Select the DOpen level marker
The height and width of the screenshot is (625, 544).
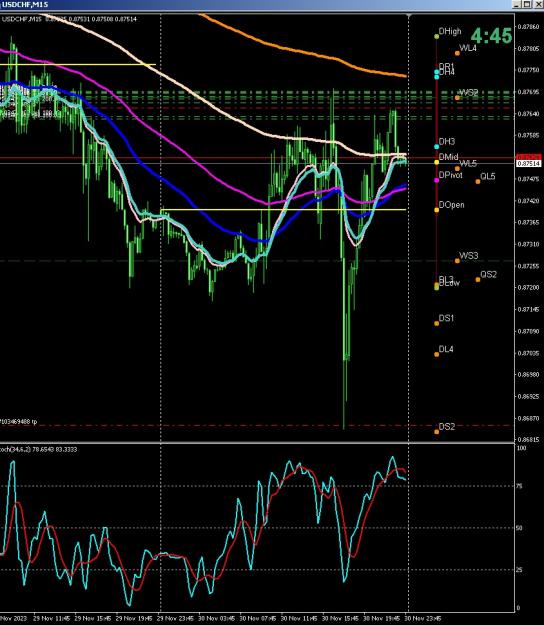click(436, 210)
